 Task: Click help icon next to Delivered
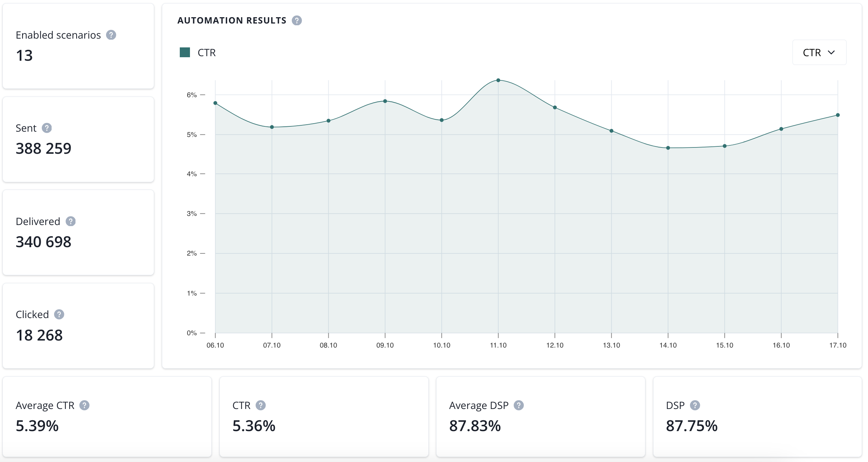tap(71, 222)
